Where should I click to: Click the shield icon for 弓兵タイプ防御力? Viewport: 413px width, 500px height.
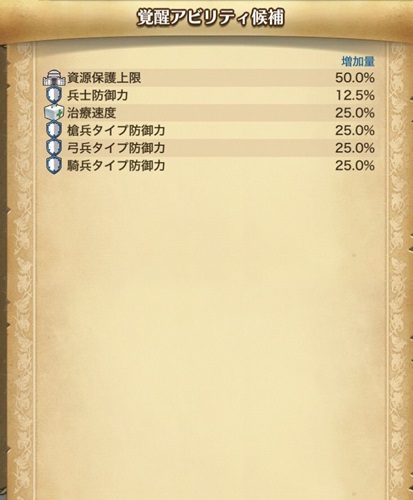point(54,148)
